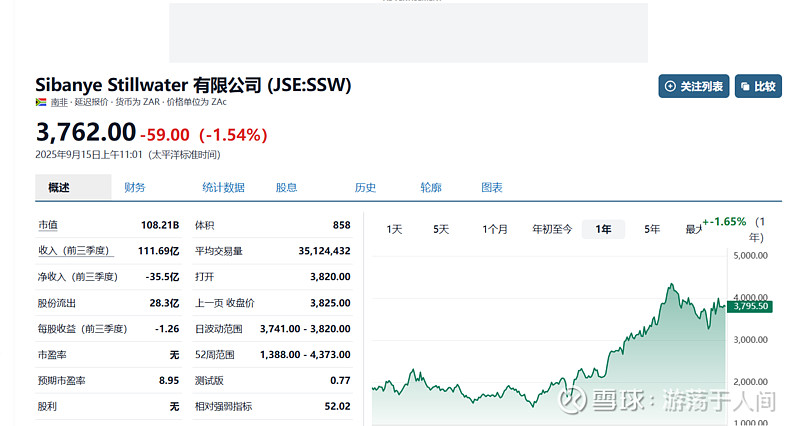Select the 1年 chart range
The image size is (800, 426).
(603, 230)
